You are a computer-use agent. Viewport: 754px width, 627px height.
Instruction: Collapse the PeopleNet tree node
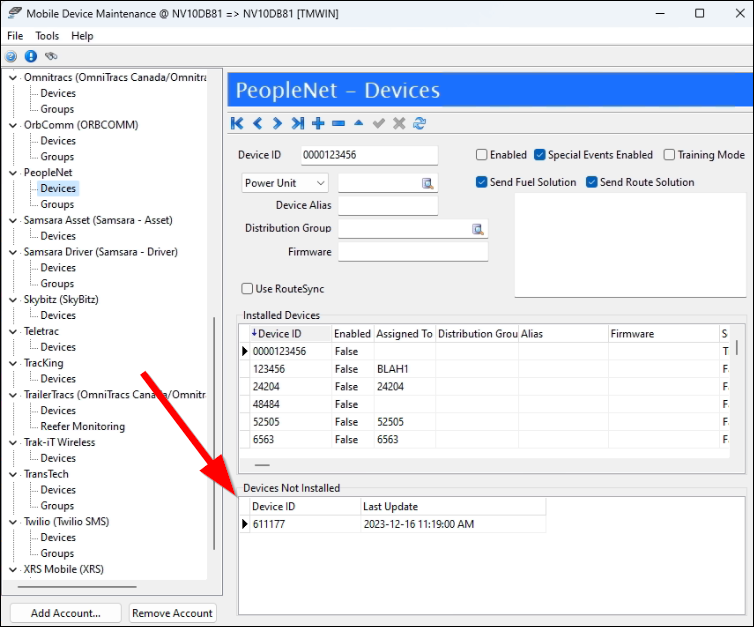[13, 172]
